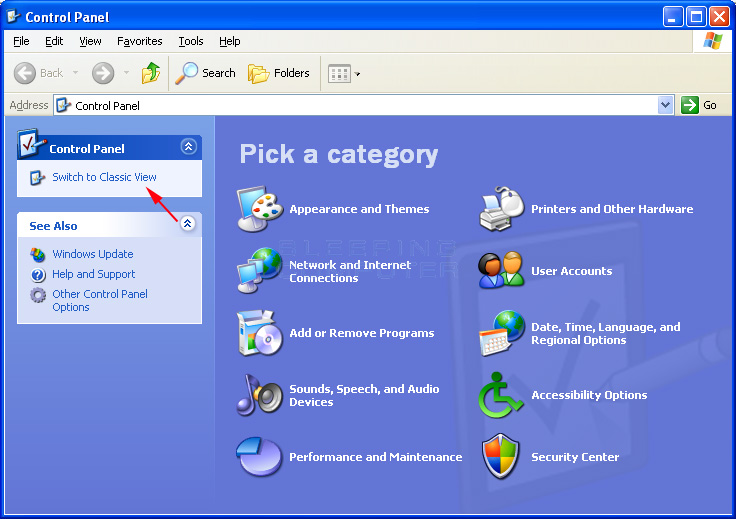Open the Sounds, Speech, and Audio speaker icon

point(260,395)
